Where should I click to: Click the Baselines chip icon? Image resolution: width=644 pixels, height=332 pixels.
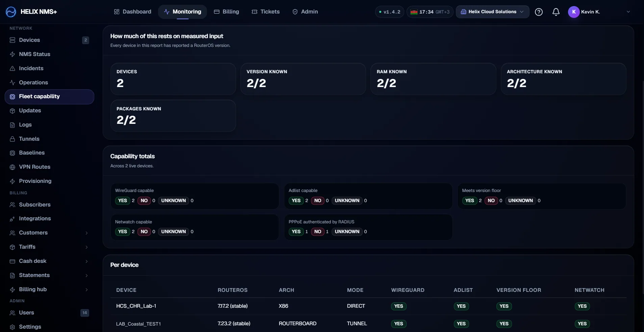tap(12, 153)
